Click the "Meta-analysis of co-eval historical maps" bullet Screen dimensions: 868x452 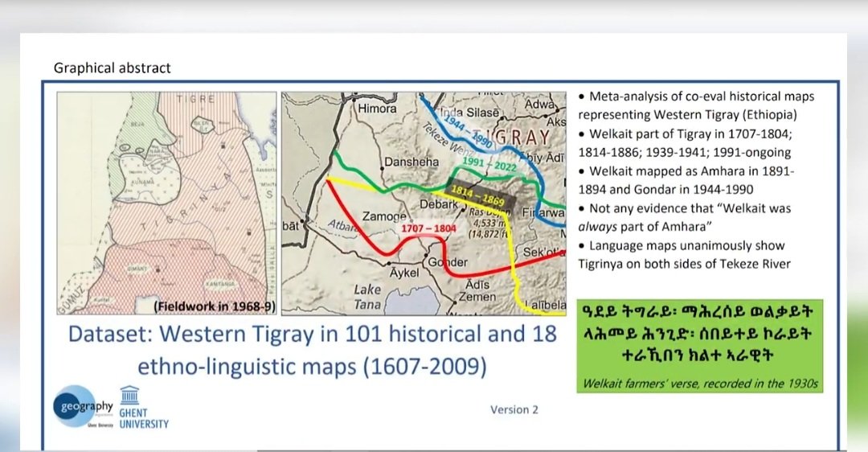click(x=696, y=105)
